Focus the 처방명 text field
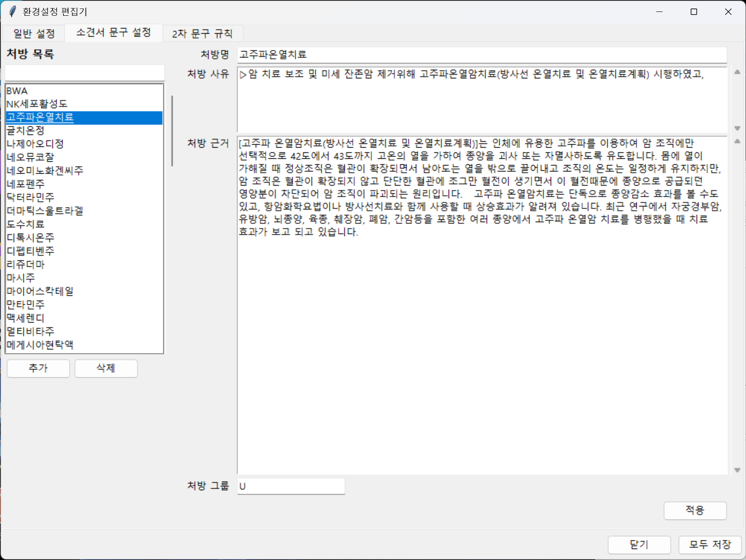746x560 pixels. click(x=481, y=54)
